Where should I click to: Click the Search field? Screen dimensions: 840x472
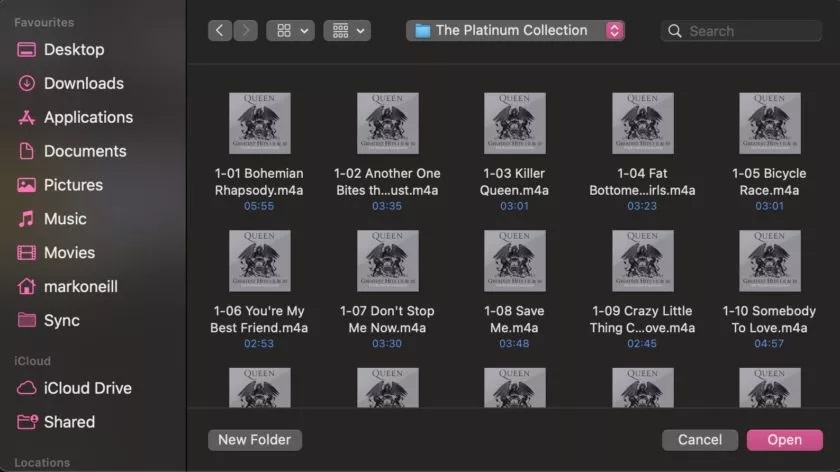click(x=741, y=31)
